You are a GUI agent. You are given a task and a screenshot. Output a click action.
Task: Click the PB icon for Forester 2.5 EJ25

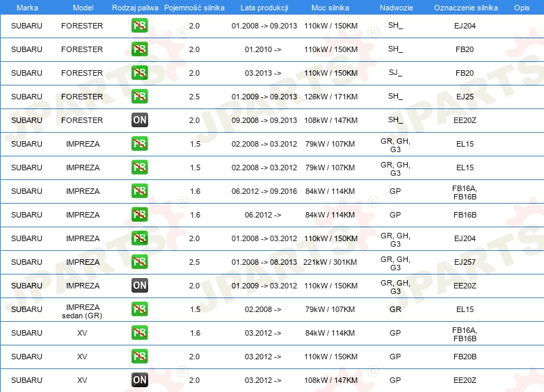click(x=139, y=97)
